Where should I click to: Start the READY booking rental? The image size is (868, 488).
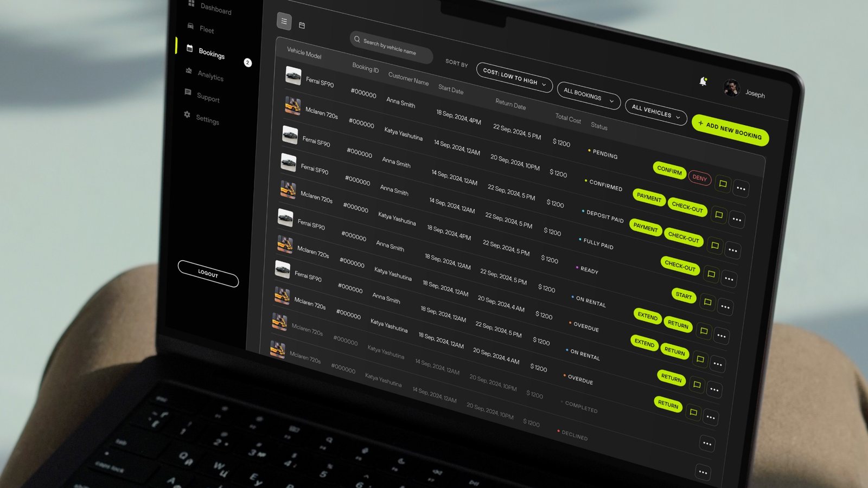[684, 296]
